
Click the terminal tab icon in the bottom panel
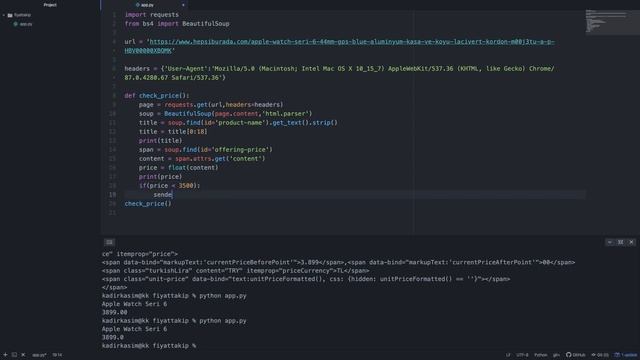pos(109,242)
